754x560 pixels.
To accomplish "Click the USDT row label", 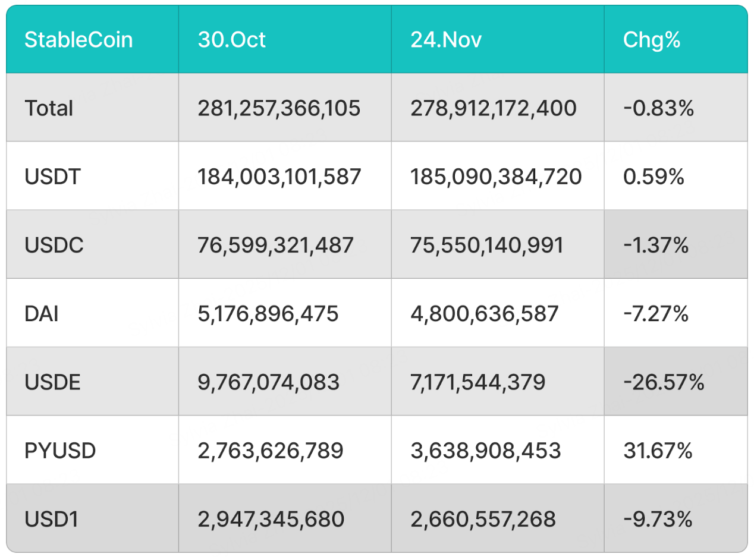I will (x=52, y=177).
